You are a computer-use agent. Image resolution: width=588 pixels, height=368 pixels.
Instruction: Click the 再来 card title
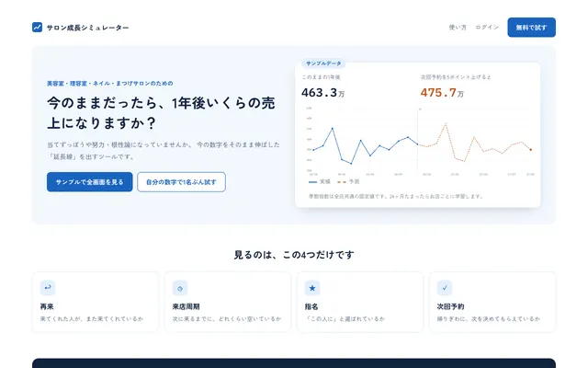tap(47, 306)
